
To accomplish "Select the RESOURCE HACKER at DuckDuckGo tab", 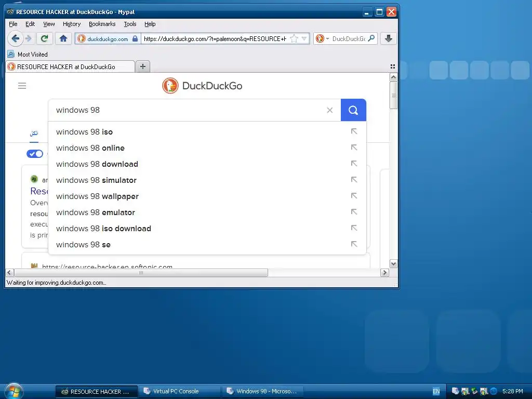I will 70,66.
